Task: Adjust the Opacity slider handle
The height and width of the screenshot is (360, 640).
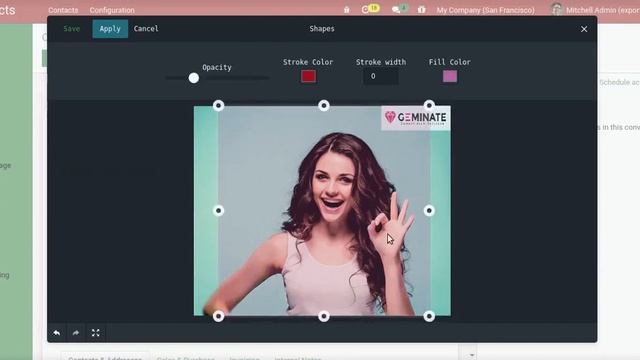Action: click(194, 78)
